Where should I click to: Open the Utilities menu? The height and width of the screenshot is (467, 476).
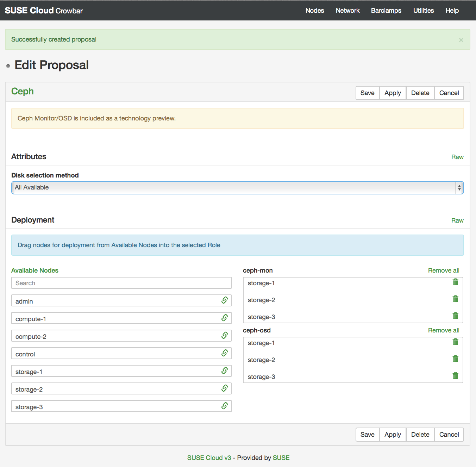[x=424, y=11]
